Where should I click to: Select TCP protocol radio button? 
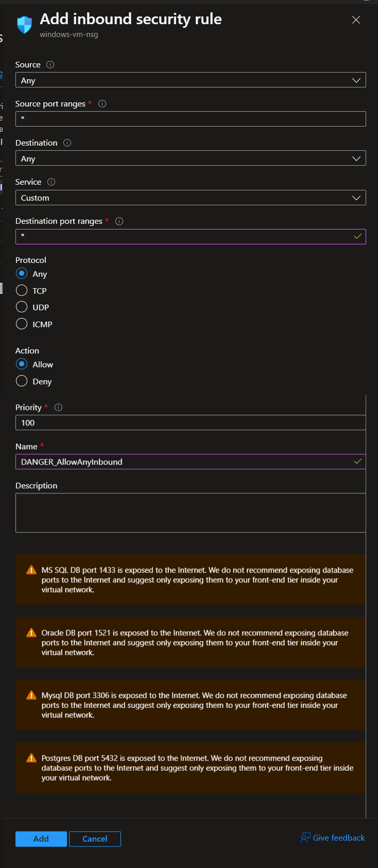(x=22, y=290)
